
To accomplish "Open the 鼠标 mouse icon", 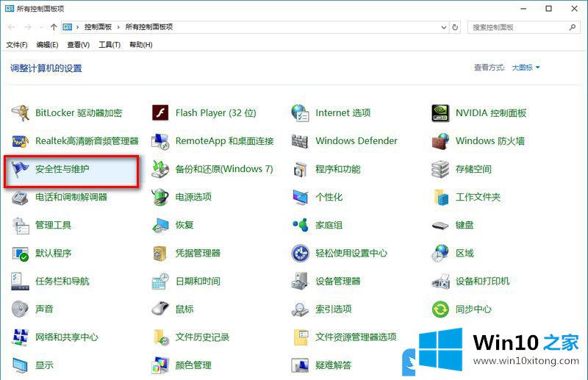I will click(x=160, y=309).
